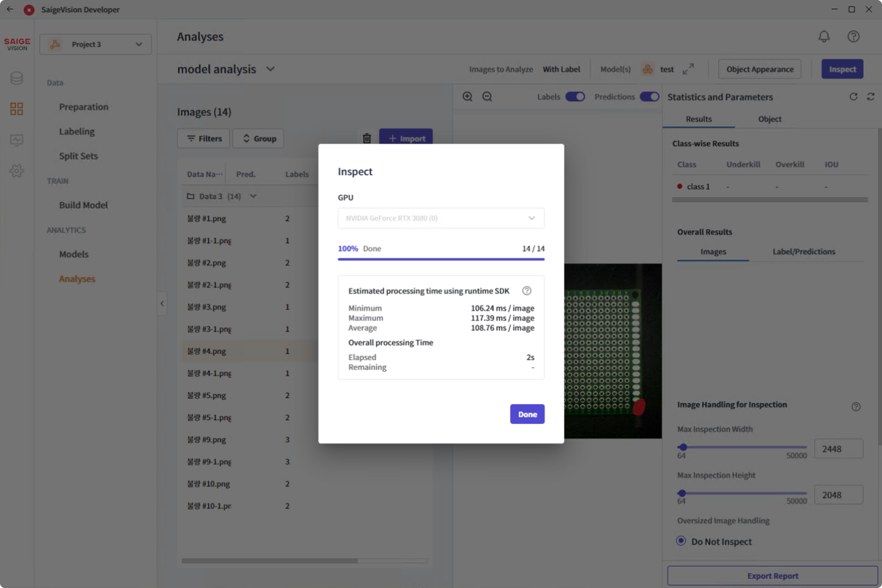Image resolution: width=882 pixels, height=588 pixels.
Task: Open the help question mark at top right
Action: pyautogui.click(x=853, y=37)
